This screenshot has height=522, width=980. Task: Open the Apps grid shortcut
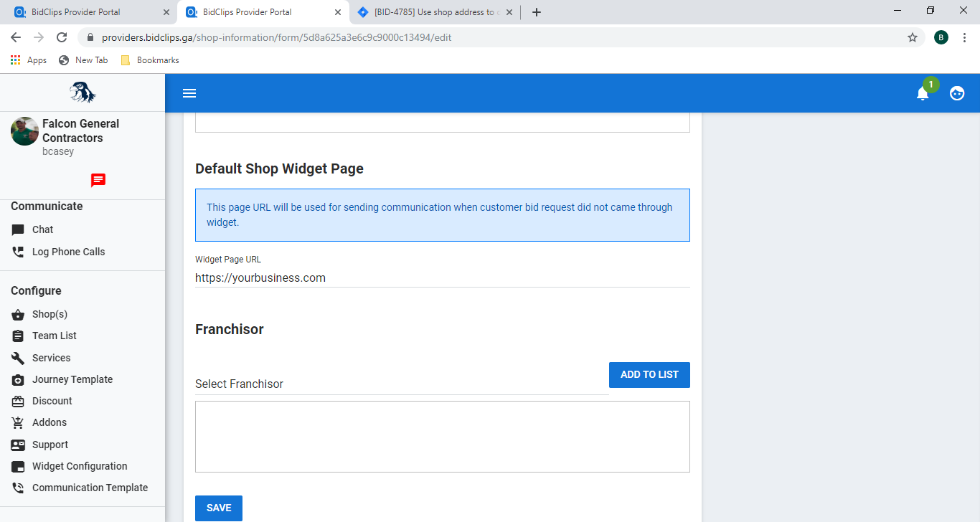(29, 60)
